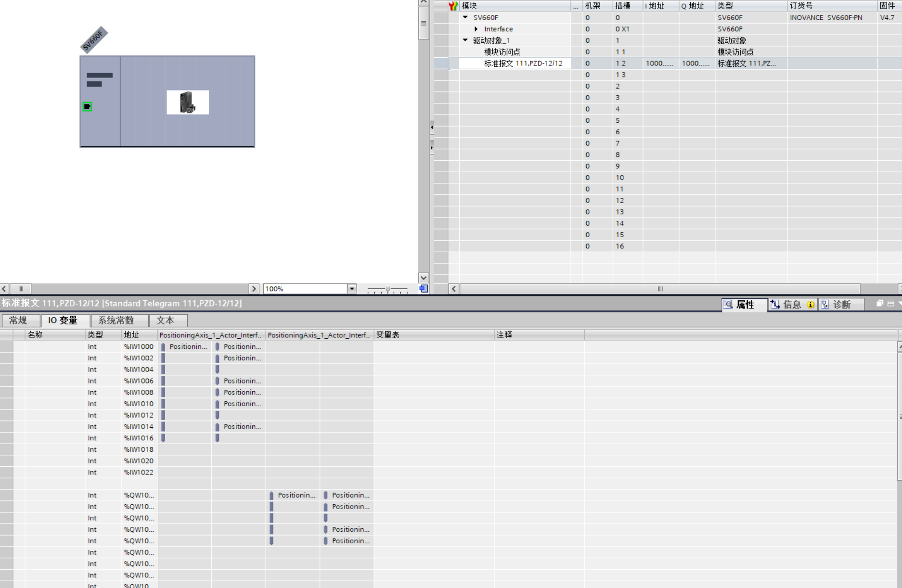Collapse device view using left splitter arrow
This screenshot has height=588, width=902.
(432, 128)
